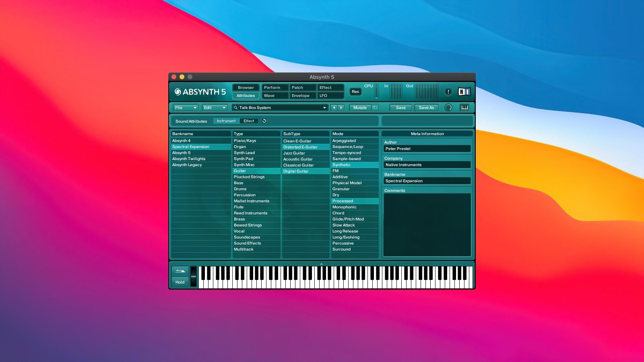Click the icon beside the Mutate button
This screenshot has height=362, width=644.
(x=375, y=107)
